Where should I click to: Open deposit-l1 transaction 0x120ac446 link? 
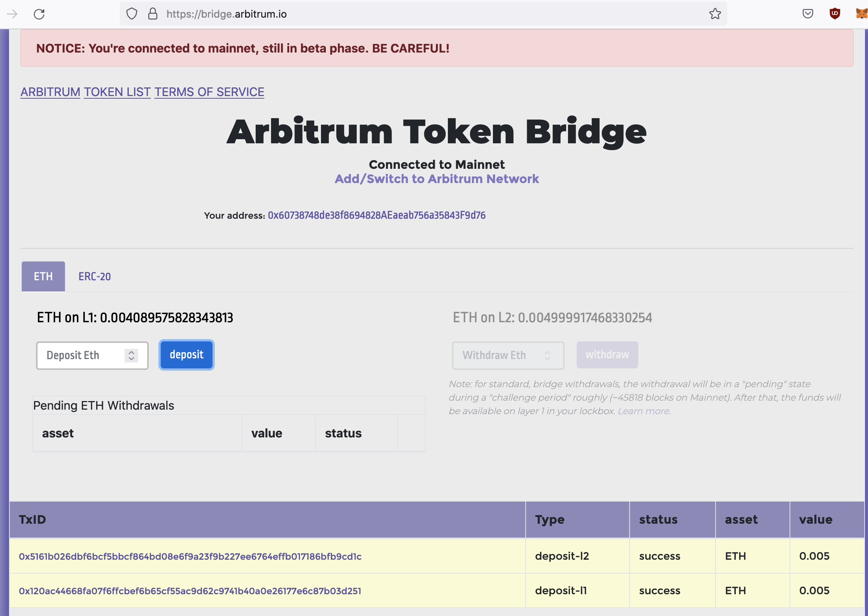tap(190, 590)
